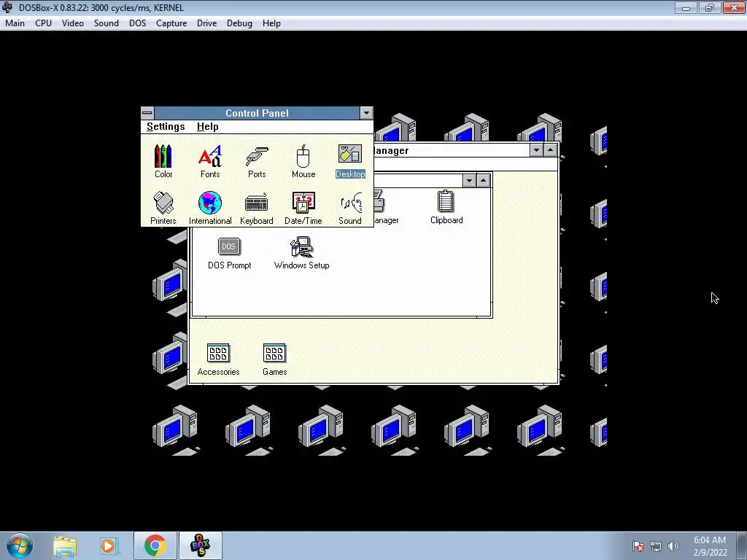Open the DOSBox-X DOS menu

(138, 23)
